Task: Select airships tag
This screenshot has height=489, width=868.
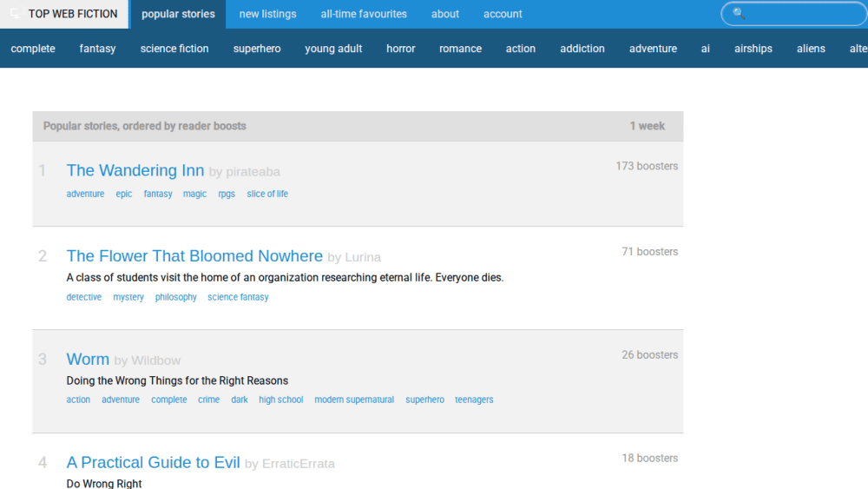Action: (x=753, y=49)
